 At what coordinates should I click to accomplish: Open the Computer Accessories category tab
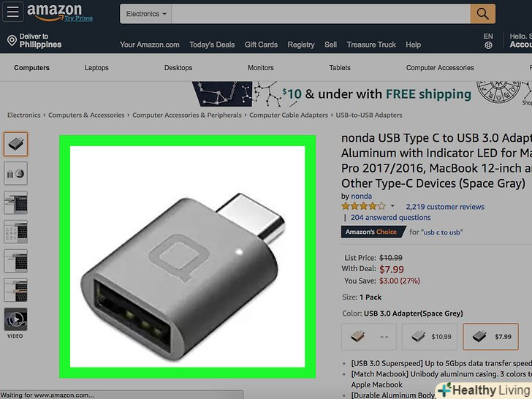440,67
